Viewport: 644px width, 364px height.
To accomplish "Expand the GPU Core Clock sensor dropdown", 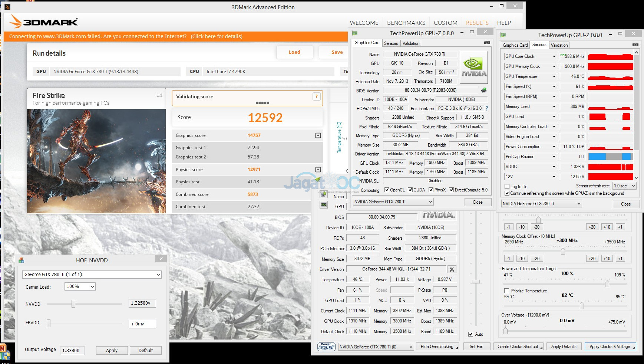I will tap(554, 56).
